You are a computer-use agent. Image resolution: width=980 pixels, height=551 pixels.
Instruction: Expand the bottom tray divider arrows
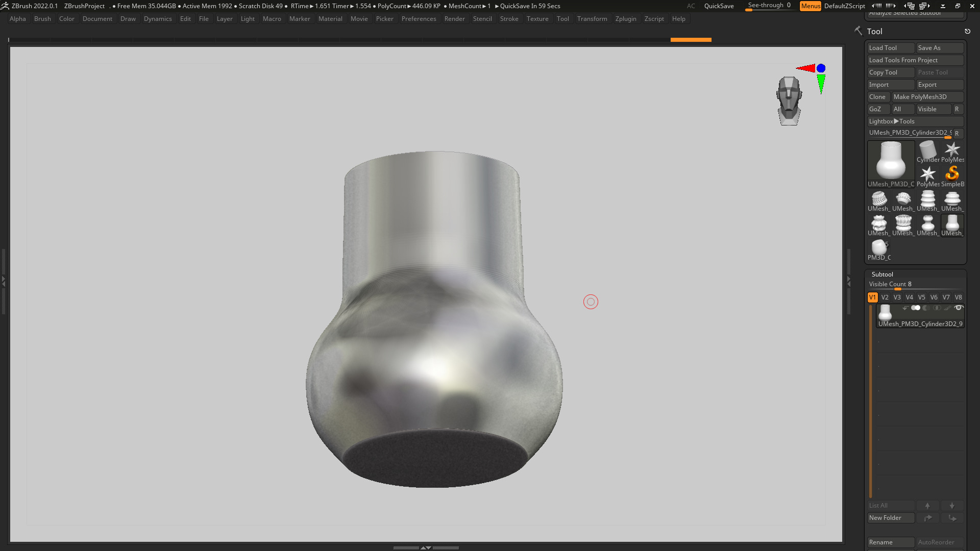click(426, 547)
